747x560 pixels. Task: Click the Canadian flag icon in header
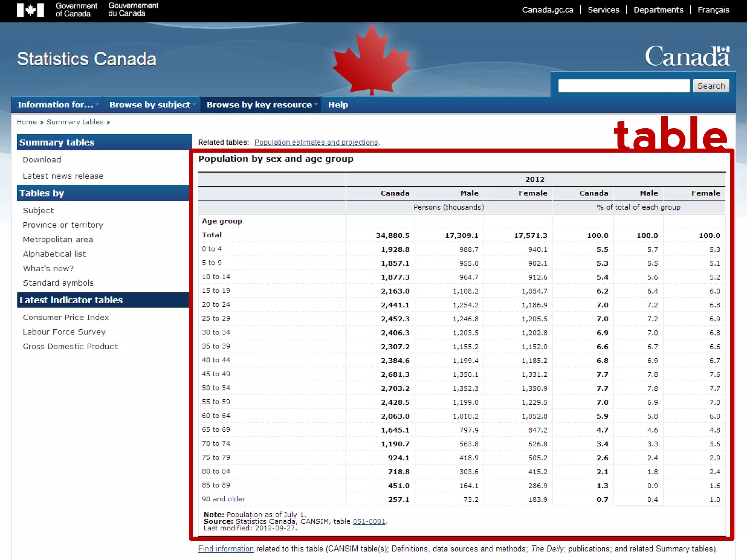click(30, 10)
